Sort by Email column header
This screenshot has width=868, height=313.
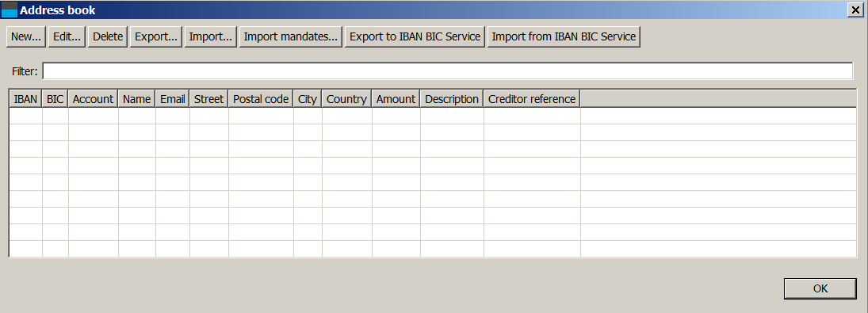[x=173, y=99]
